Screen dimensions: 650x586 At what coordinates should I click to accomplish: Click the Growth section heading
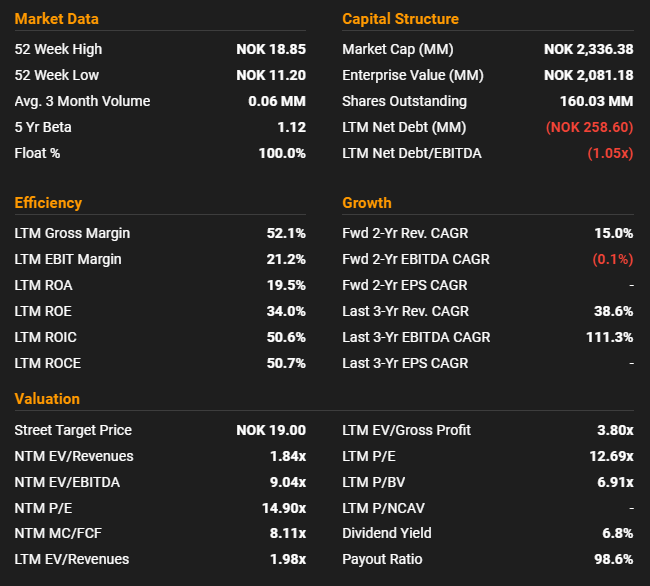coord(367,203)
